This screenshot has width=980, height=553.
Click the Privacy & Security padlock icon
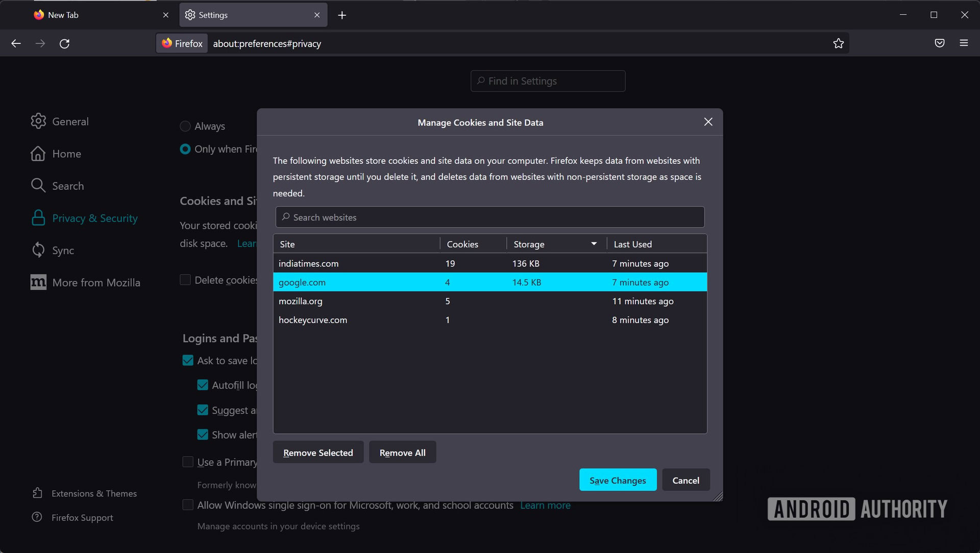pyautogui.click(x=38, y=218)
